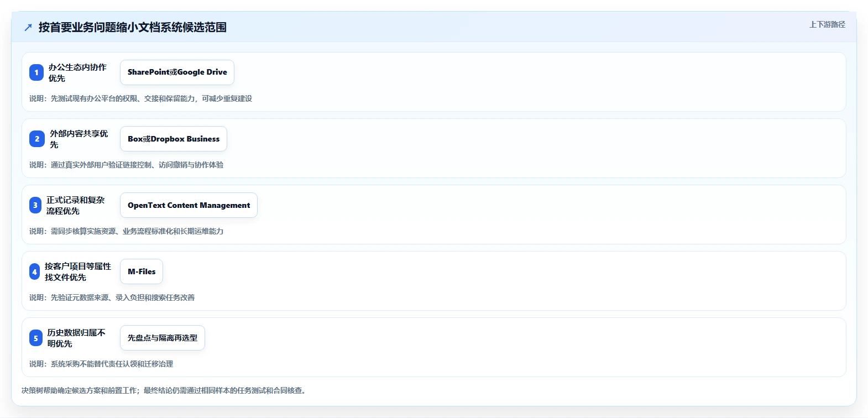
Task: Click the note about 通过真实外部用户验证链接控制
Action: (x=126, y=165)
